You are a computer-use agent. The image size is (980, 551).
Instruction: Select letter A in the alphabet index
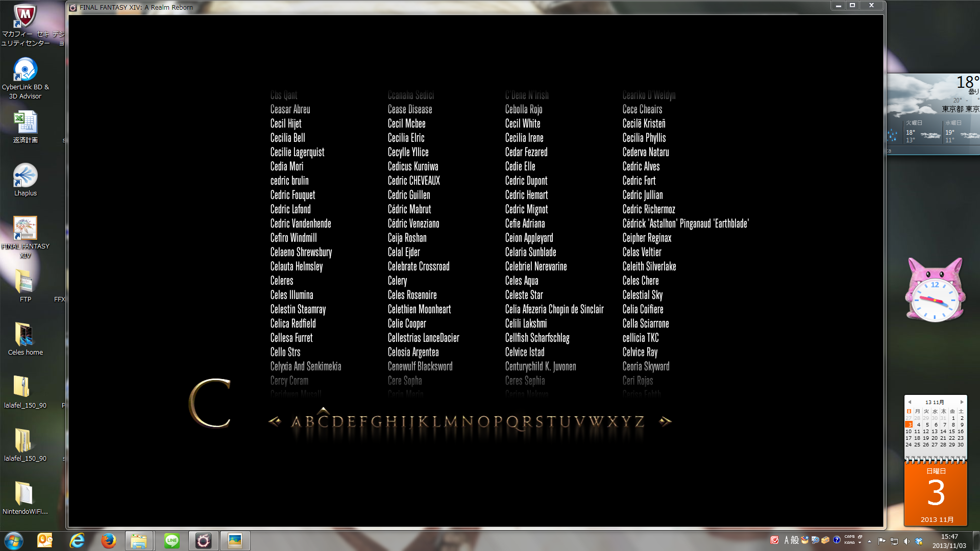[x=296, y=422]
